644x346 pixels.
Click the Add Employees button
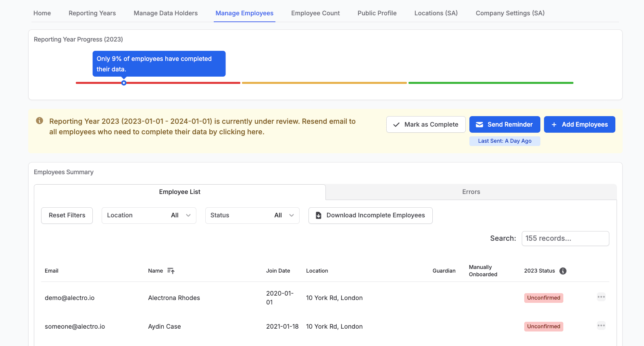point(579,125)
